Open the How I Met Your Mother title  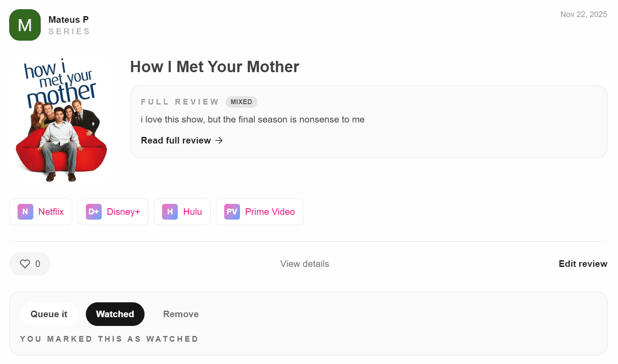tap(215, 67)
